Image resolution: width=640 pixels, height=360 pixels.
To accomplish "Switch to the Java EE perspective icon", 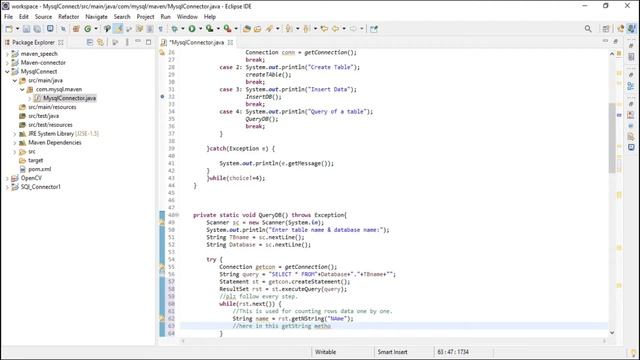I will point(621,29).
